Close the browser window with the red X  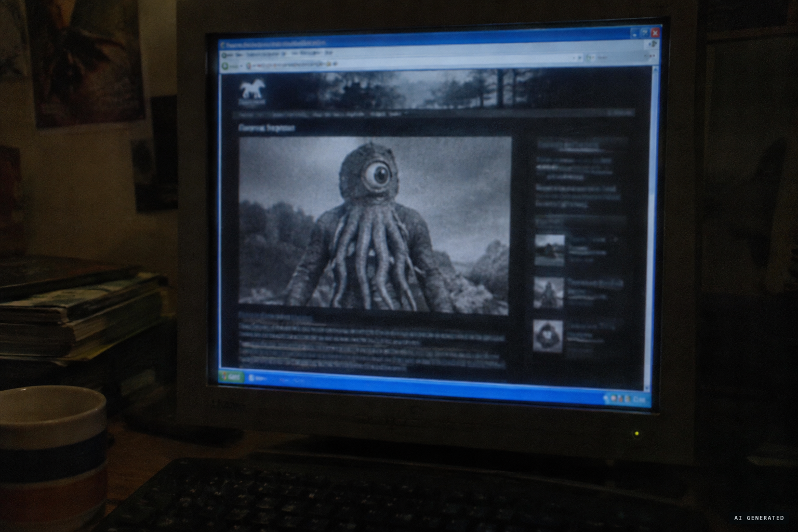(655, 33)
